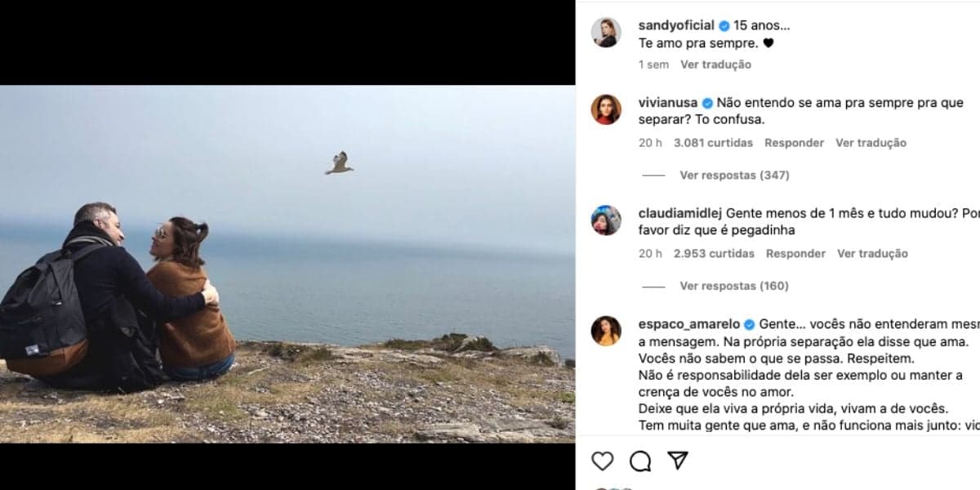The height and width of the screenshot is (490, 980).
Task: Reply to vivianusa's comment
Action: 794,143
